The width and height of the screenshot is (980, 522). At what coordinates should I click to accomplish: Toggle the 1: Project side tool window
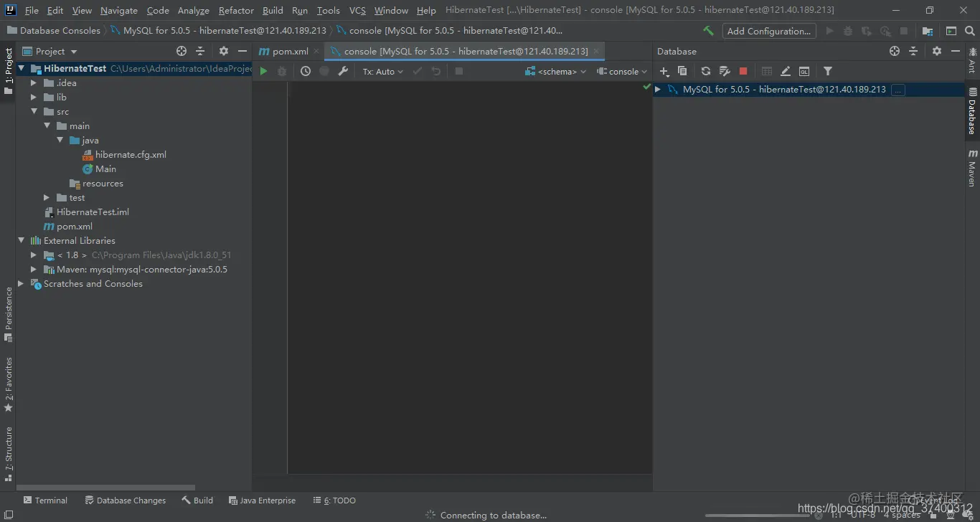click(x=8, y=71)
